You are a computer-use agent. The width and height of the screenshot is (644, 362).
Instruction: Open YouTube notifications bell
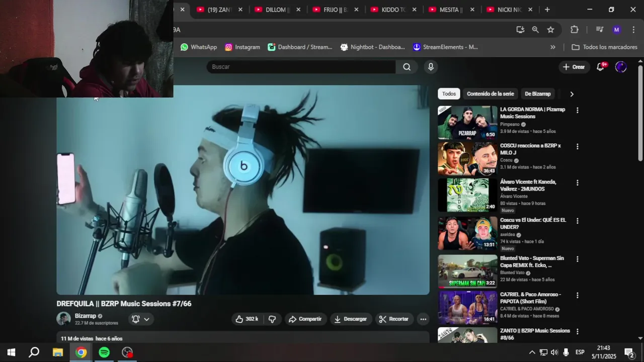[600, 67]
